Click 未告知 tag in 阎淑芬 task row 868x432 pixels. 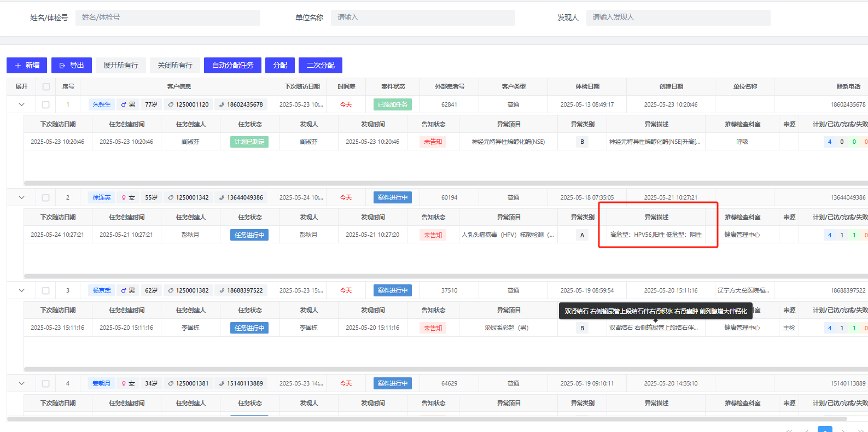pos(433,142)
